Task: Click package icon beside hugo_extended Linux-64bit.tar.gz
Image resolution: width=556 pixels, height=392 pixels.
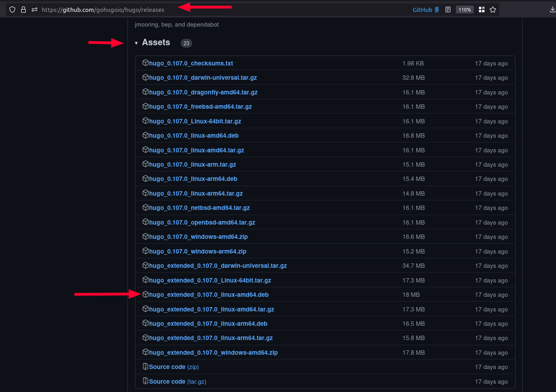Action: [x=145, y=280]
